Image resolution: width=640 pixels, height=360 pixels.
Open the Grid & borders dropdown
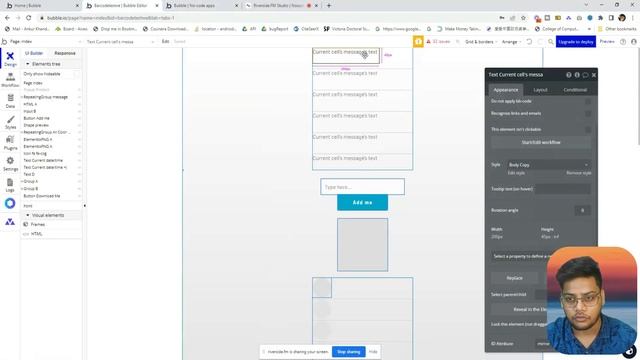pos(481,42)
